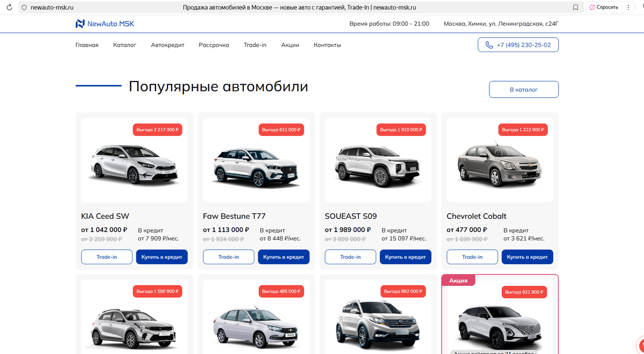Click the SUV photo under Выгода 892 000 ₽

point(378,327)
